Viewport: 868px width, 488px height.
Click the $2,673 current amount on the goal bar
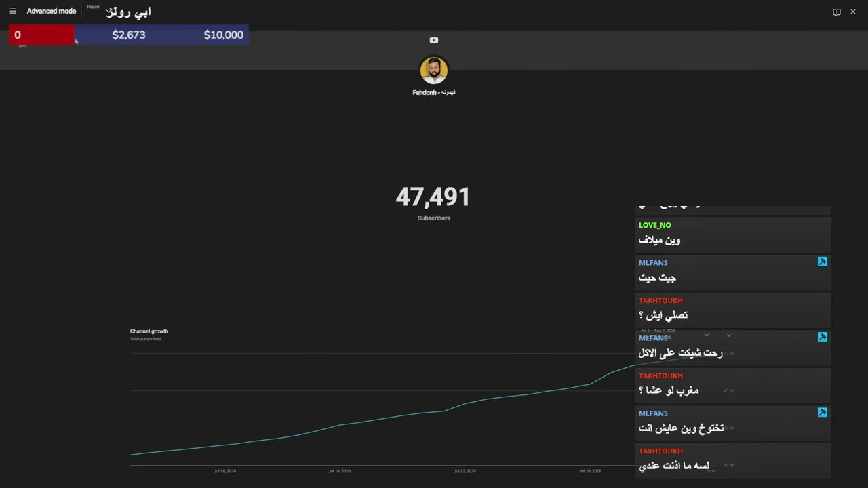tap(129, 35)
